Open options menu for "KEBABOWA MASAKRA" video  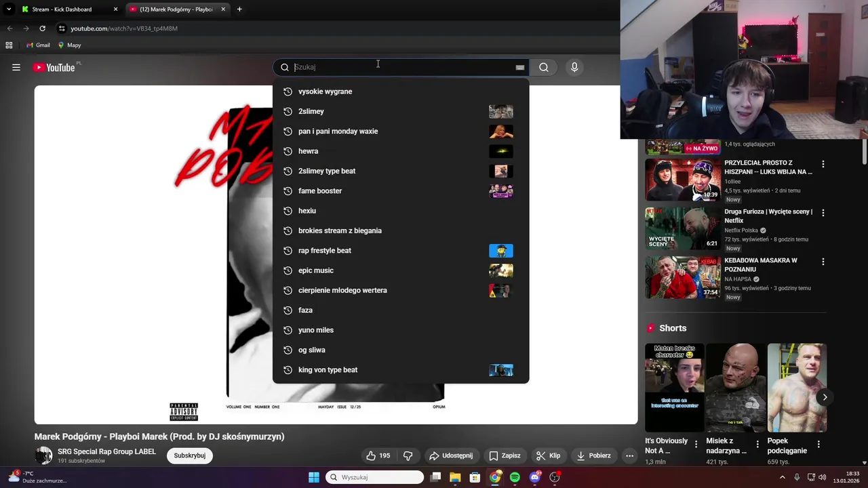tap(823, 262)
